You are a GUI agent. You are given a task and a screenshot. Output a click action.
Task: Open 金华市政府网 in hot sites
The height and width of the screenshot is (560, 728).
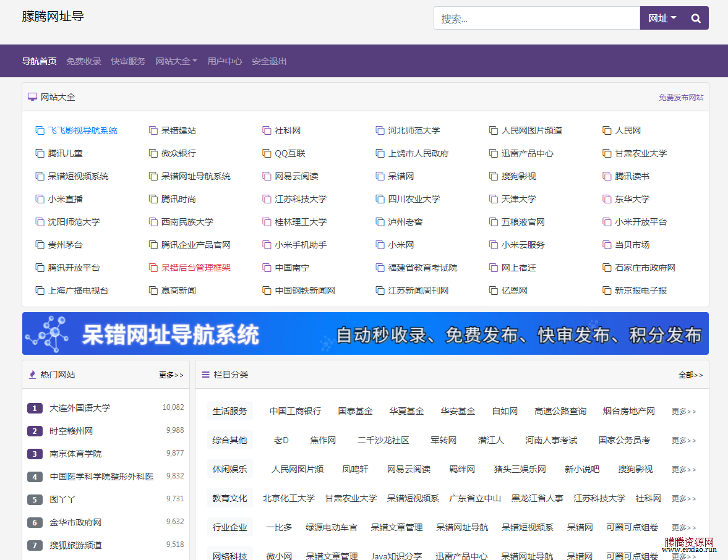(x=75, y=522)
